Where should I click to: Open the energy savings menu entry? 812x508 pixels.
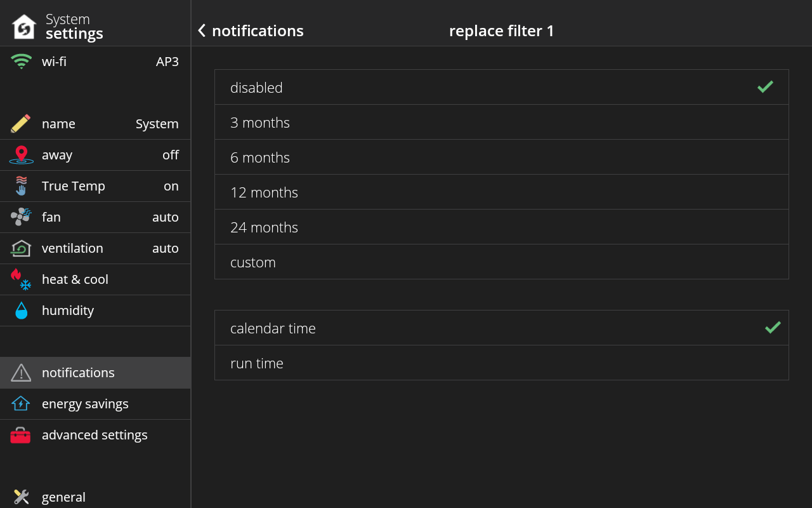pos(95,404)
